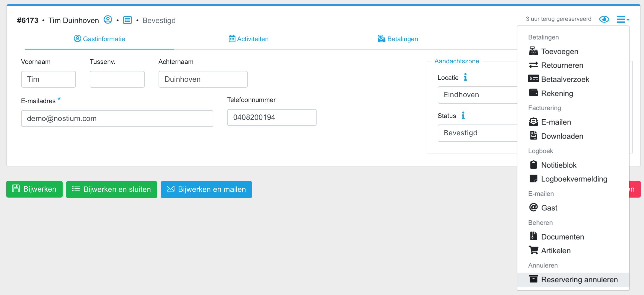Click the E-mailadres input field
This screenshot has height=295, width=644.
click(x=117, y=119)
